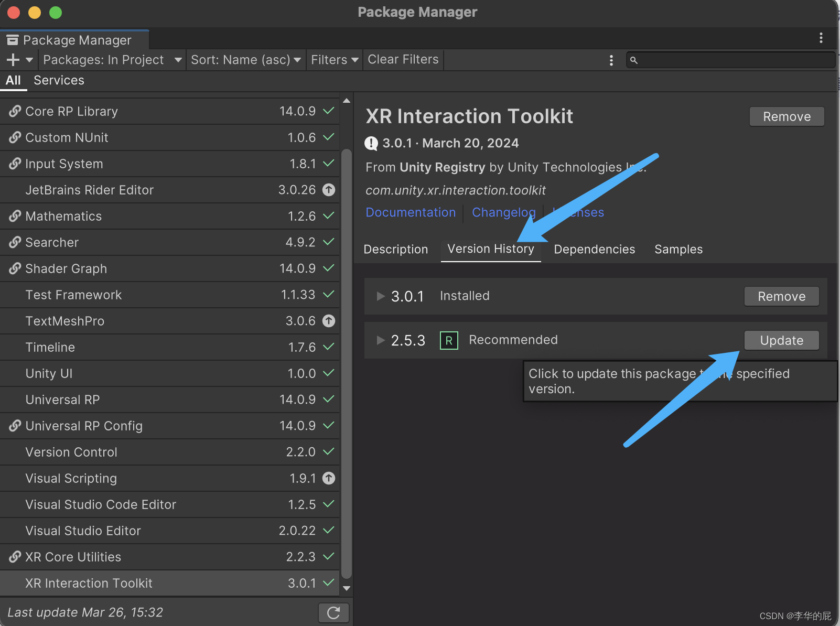Click the installed checkmark for XR Interaction Toolkit
840x626 pixels.
coord(329,582)
